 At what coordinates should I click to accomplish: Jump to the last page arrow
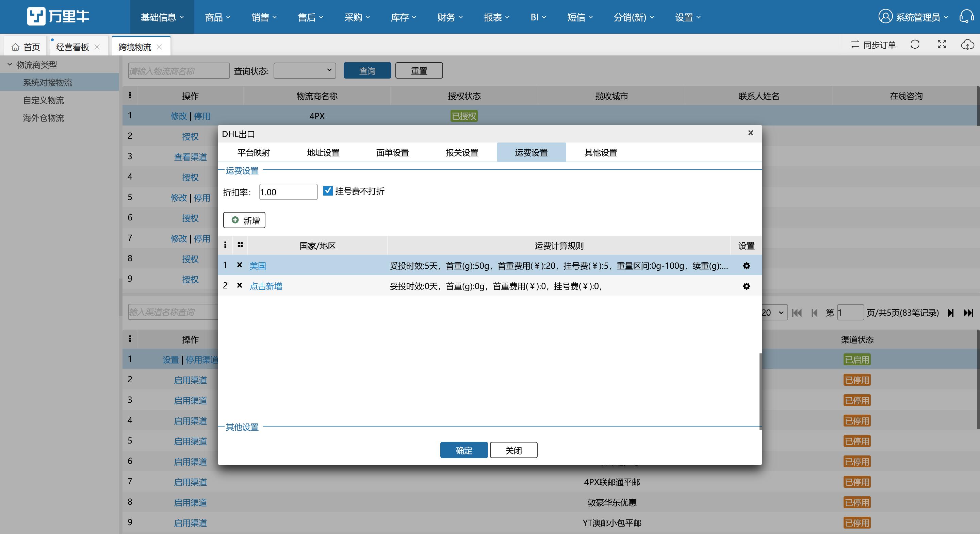(x=968, y=313)
